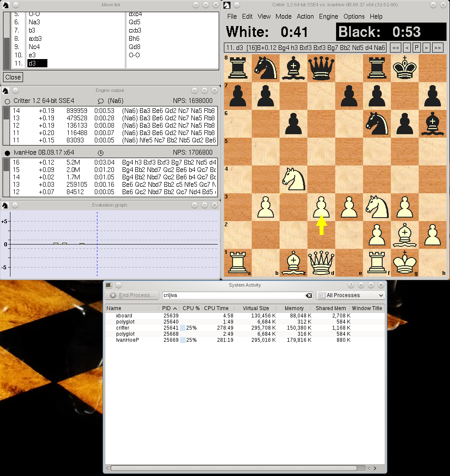Sort processes by Memory column

[x=294, y=308]
